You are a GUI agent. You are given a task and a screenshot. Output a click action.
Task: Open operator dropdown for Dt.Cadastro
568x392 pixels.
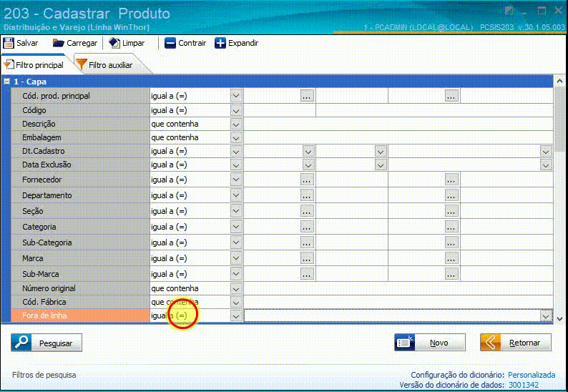(x=236, y=152)
